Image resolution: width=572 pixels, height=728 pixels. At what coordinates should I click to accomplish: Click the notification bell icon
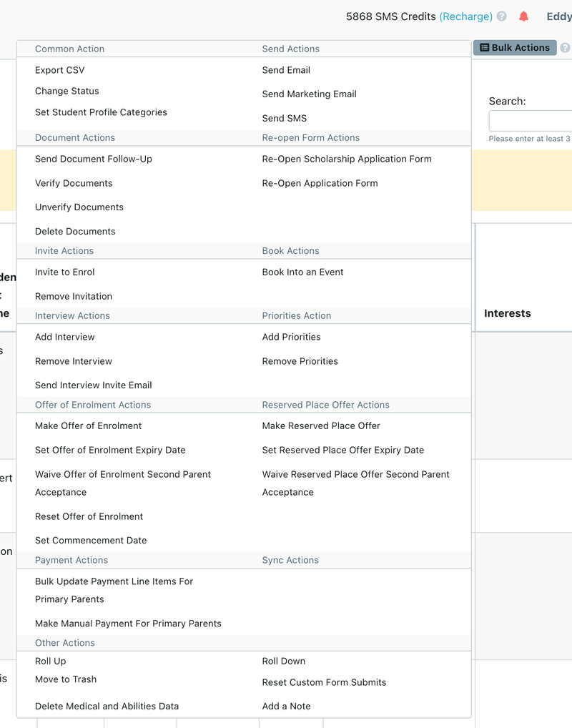(523, 16)
